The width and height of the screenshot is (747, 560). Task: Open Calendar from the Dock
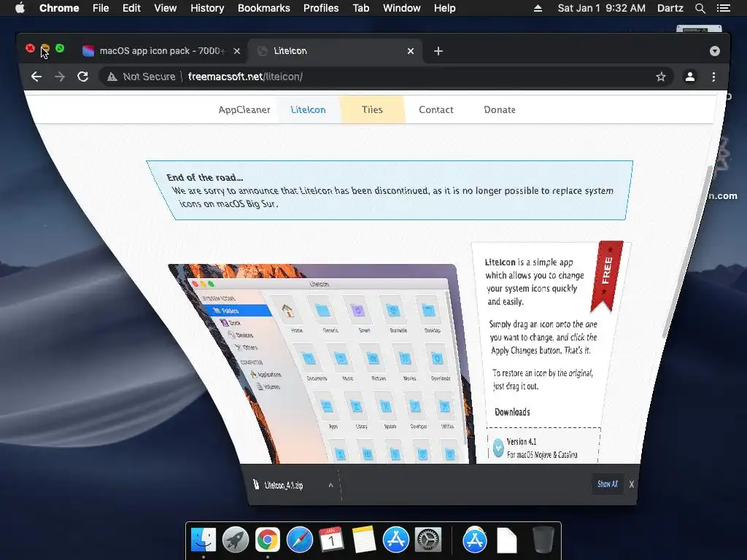(x=332, y=540)
